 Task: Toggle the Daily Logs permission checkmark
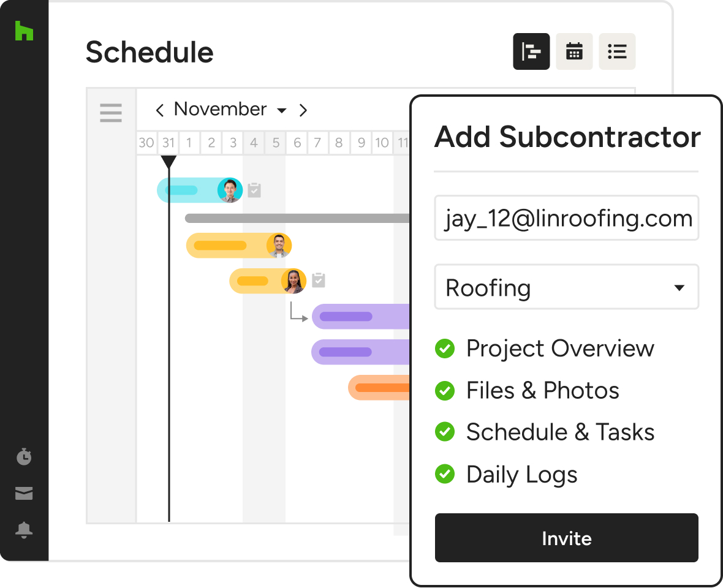(445, 473)
